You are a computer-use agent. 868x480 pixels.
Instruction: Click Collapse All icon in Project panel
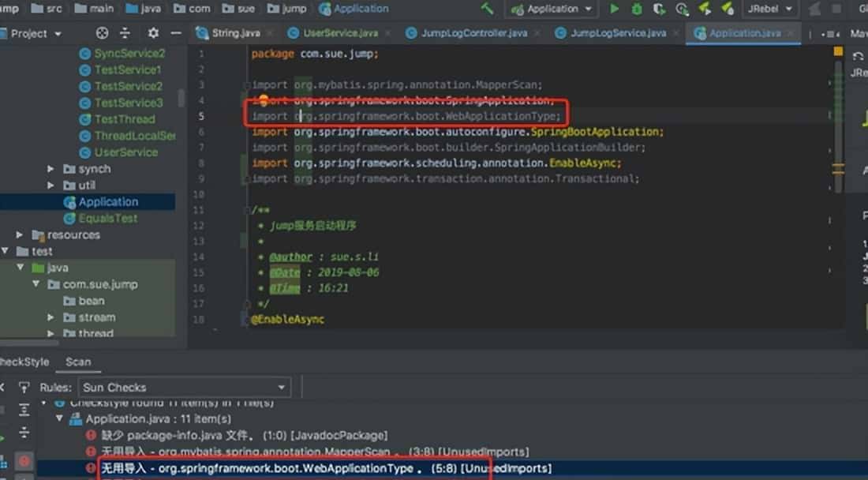pyautogui.click(x=125, y=33)
